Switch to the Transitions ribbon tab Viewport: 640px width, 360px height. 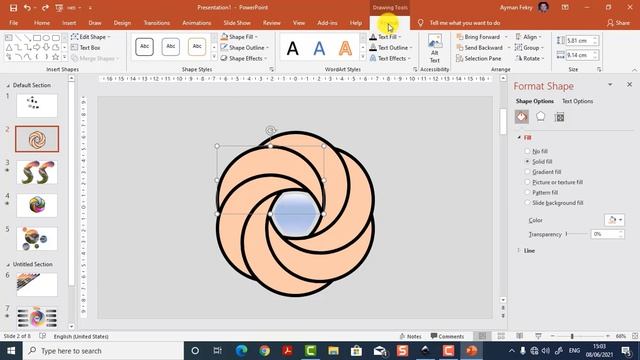pyautogui.click(x=156, y=23)
